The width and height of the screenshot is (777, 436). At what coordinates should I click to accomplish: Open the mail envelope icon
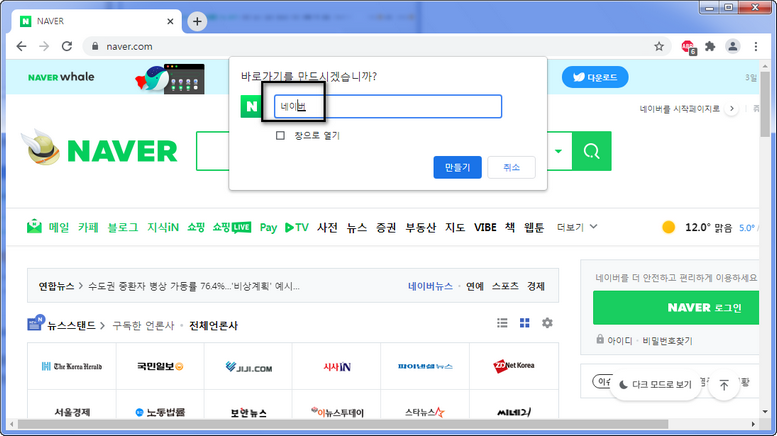click(34, 226)
